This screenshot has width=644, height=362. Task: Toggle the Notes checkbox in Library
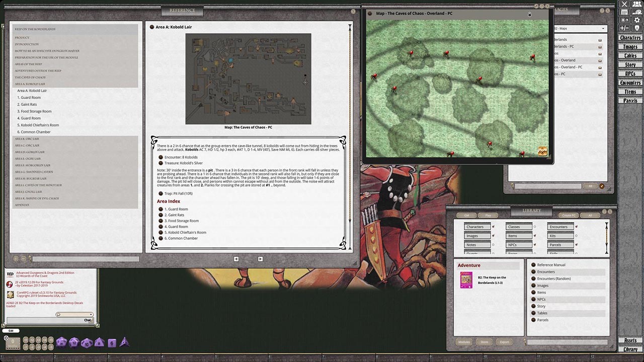click(493, 245)
